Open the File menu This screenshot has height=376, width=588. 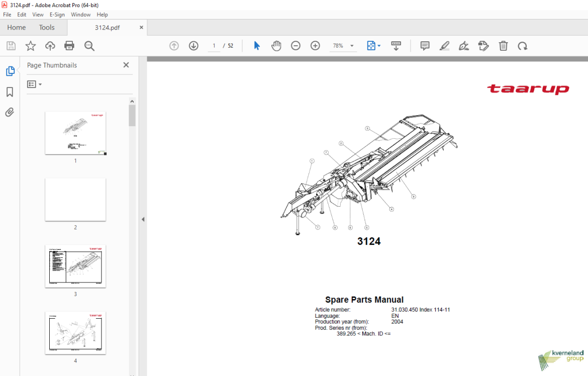coord(7,15)
